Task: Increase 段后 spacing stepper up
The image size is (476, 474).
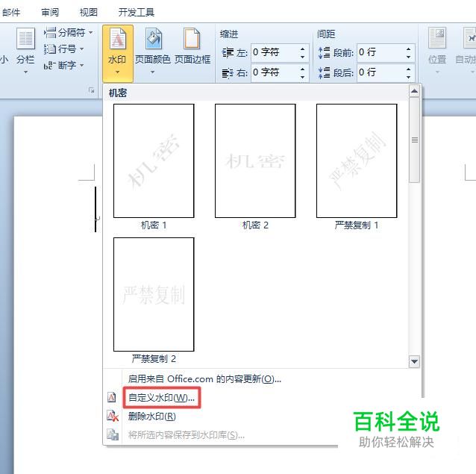Action: click(408, 69)
